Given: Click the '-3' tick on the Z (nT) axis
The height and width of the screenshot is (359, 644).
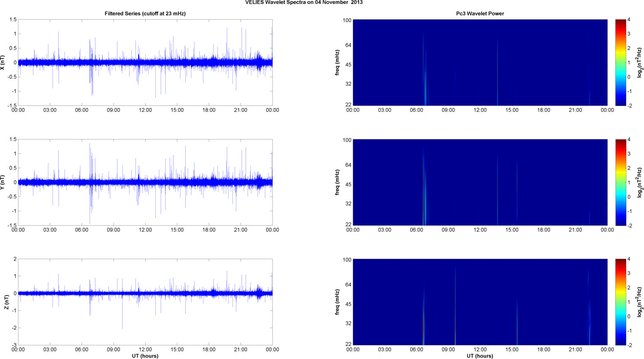Looking at the screenshot, I should coord(14,345).
